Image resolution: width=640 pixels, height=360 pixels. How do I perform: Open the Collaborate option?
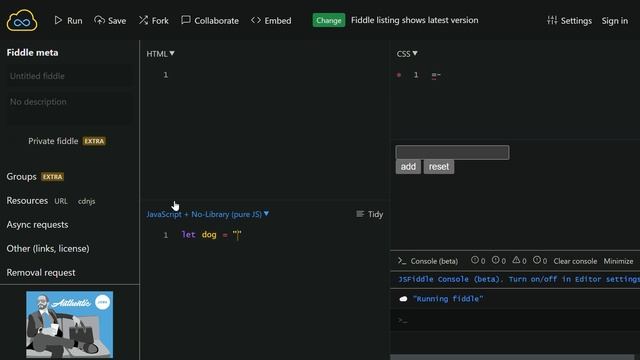(x=210, y=20)
